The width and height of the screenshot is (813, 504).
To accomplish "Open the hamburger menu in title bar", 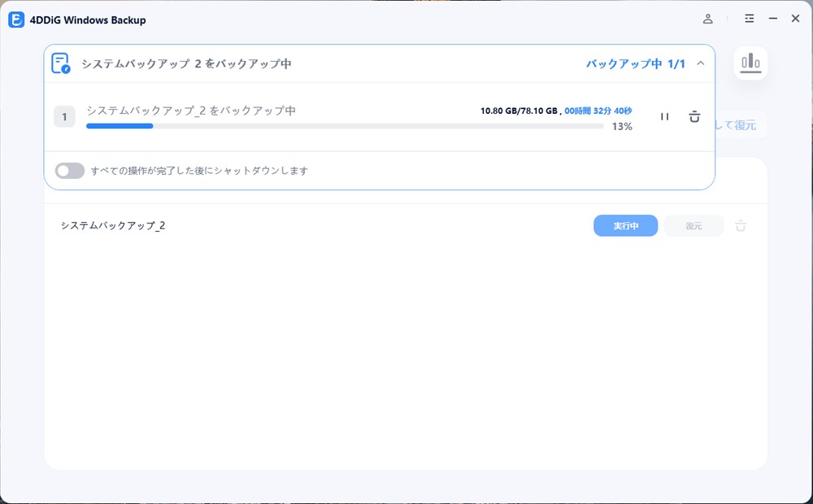I will click(749, 19).
